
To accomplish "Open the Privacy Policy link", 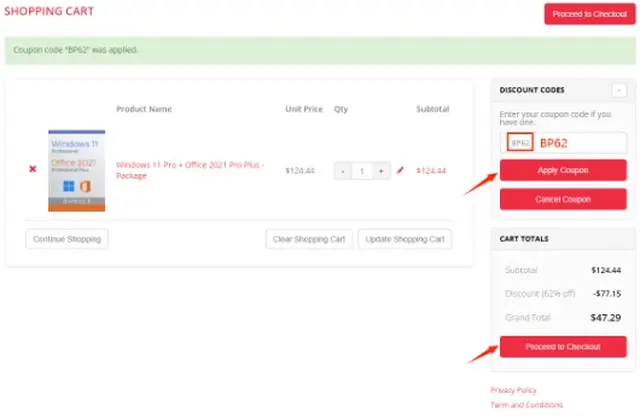I will pos(513,390).
